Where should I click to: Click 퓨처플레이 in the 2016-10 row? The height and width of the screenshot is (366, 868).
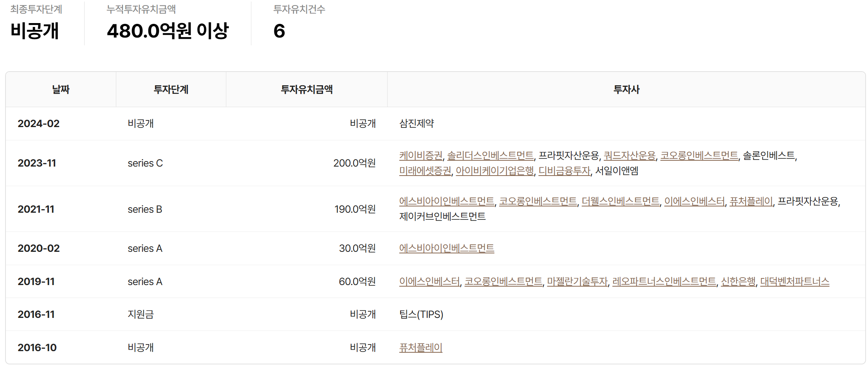420,348
